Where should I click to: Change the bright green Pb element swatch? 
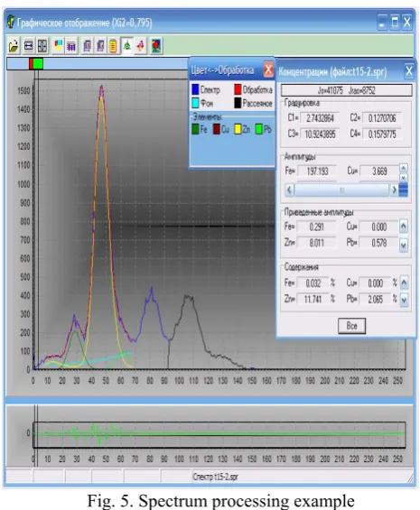pyautogui.click(x=259, y=129)
